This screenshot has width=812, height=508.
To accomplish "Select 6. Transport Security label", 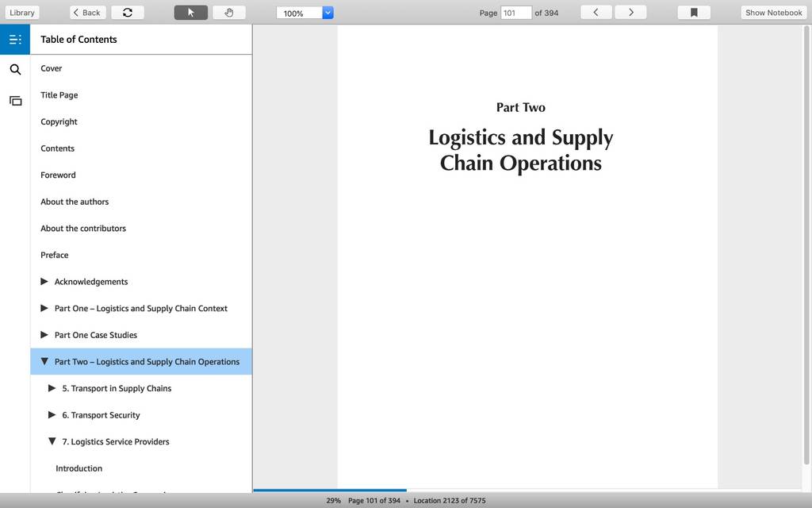I will pyautogui.click(x=101, y=415).
